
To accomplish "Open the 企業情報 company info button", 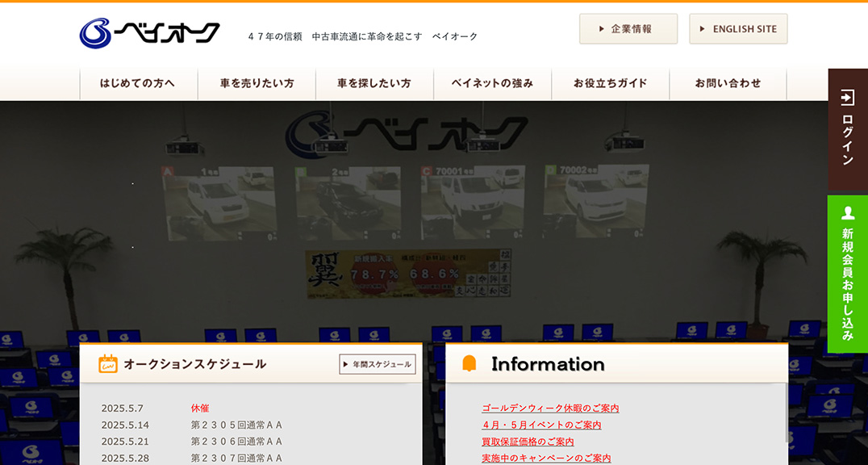I will pyautogui.click(x=628, y=29).
